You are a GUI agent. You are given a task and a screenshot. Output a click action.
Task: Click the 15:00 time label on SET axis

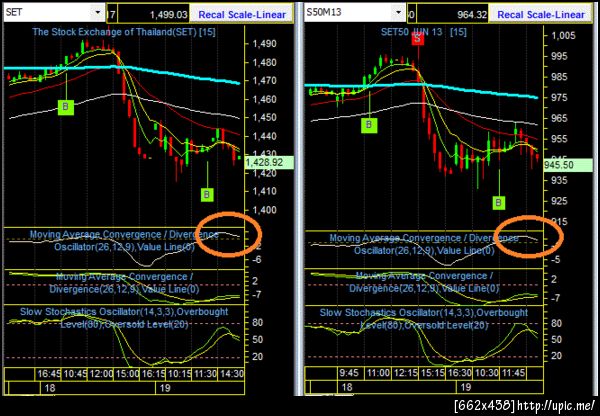(127, 374)
